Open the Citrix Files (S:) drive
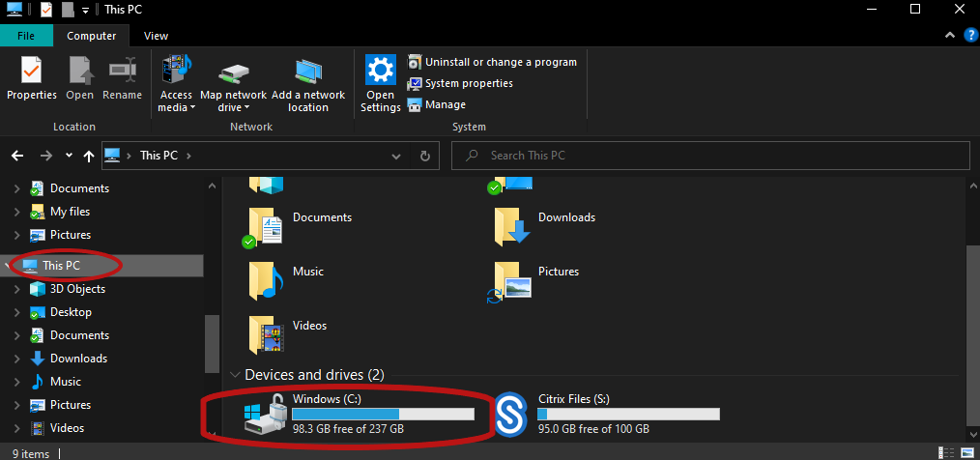The height and width of the screenshot is (460, 980). (x=510, y=414)
